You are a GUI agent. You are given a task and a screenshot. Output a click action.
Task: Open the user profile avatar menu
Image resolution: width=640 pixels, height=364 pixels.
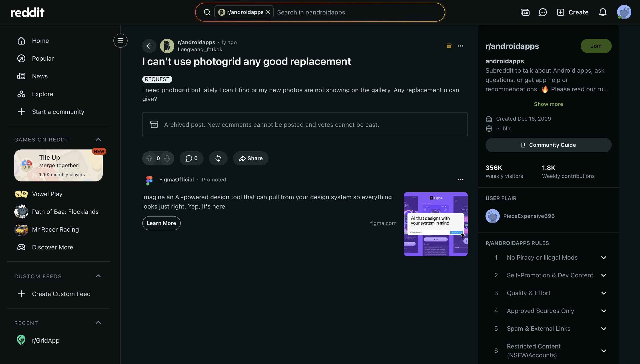(624, 12)
